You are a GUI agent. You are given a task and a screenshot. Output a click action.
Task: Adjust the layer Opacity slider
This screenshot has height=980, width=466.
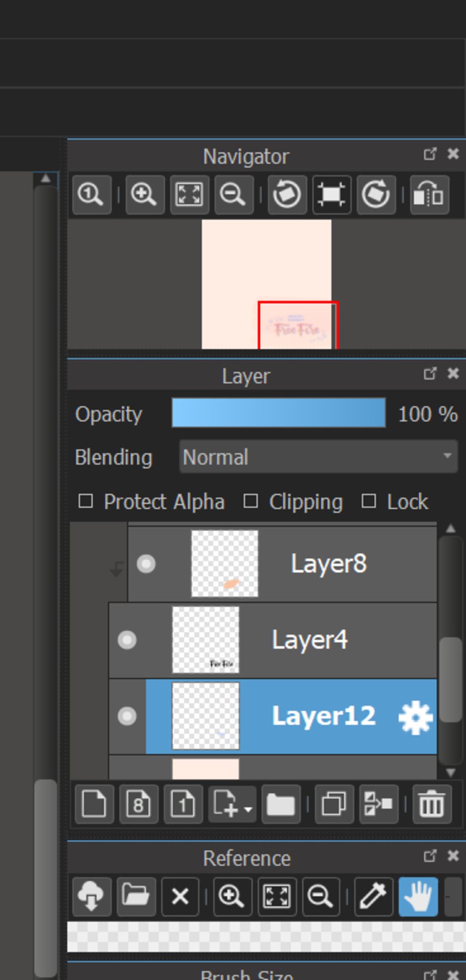click(279, 413)
